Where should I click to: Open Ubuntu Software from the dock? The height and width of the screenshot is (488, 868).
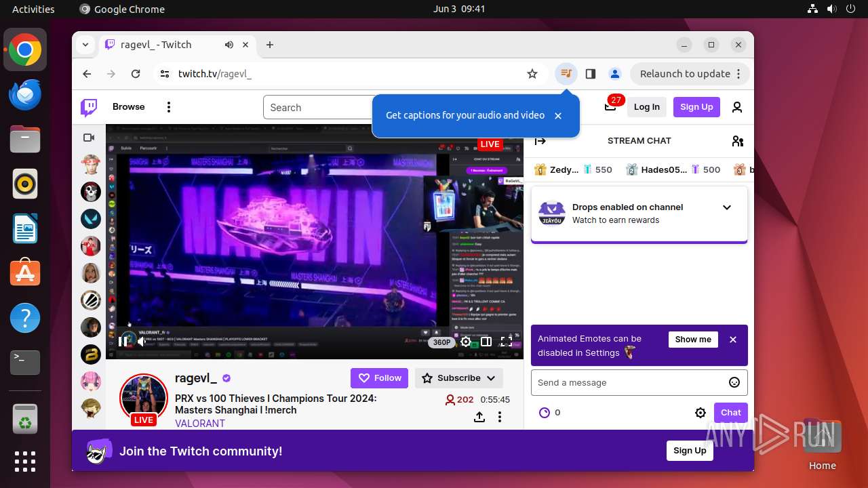(x=25, y=272)
